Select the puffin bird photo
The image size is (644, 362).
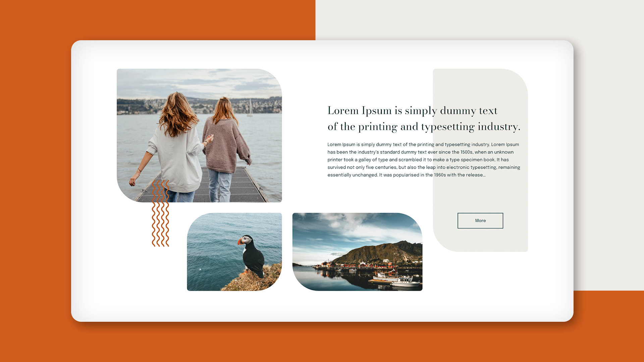234,251
